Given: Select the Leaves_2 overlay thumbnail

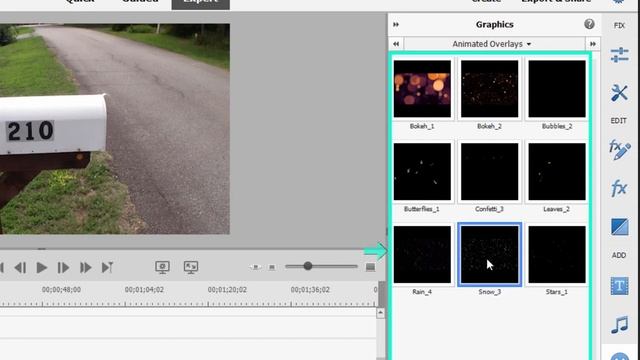Looking at the screenshot, I should click(x=557, y=171).
